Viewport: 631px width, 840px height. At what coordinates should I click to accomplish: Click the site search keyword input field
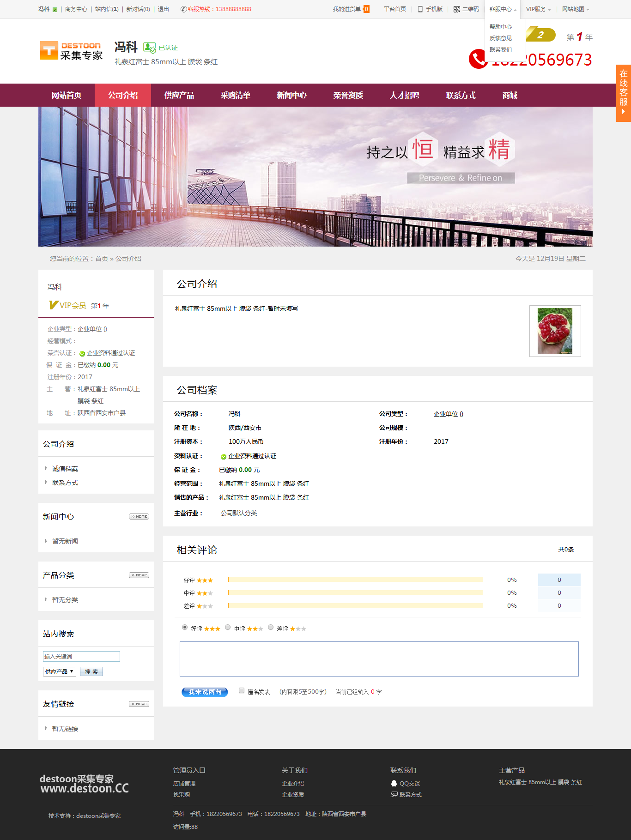(x=81, y=656)
